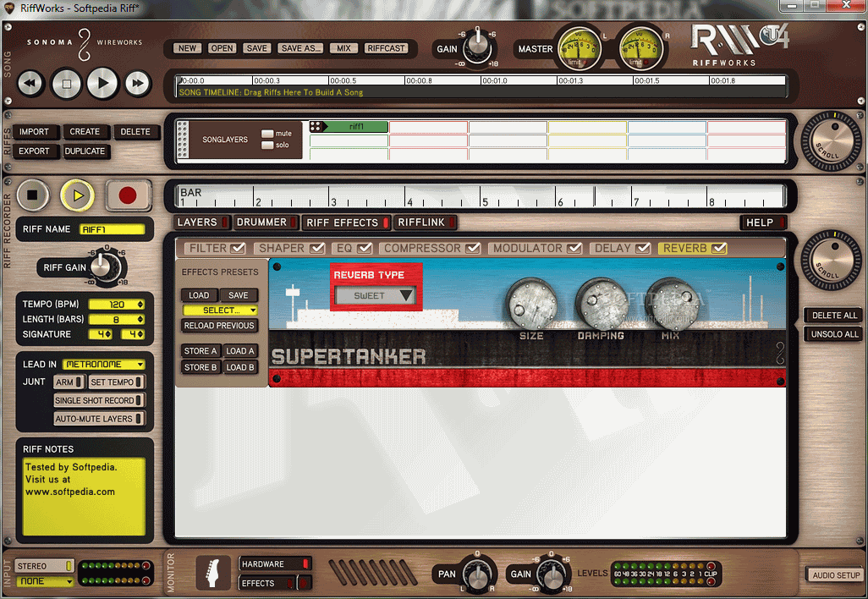Click the NEW song button
Image resolution: width=868 pixels, height=599 pixels.
pyautogui.click(x=187, y=48)
